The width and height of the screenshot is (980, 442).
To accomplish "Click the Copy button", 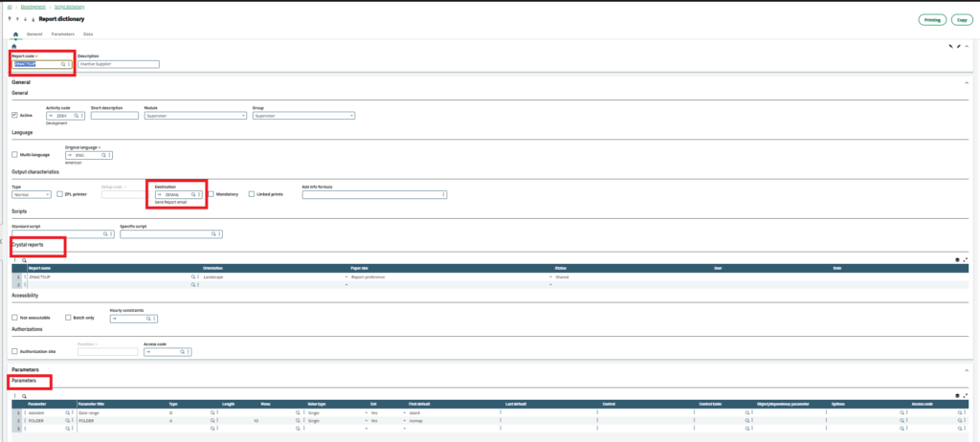I will pos(963,20).
